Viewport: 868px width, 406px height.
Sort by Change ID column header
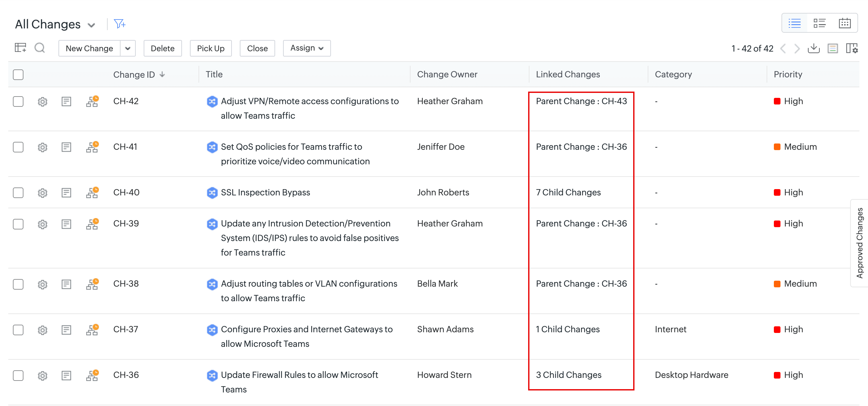coord(134,74)
